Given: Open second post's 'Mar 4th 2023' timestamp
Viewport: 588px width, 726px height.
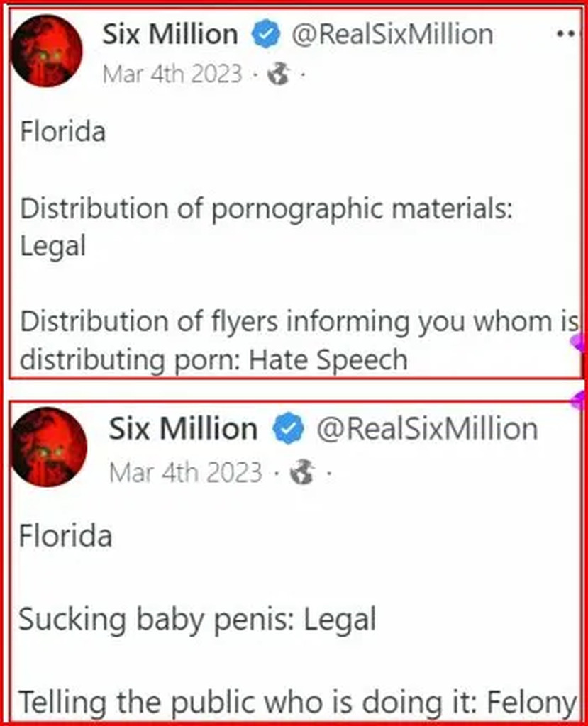Looking at the screenshot, I should click(x=186, y=473).
